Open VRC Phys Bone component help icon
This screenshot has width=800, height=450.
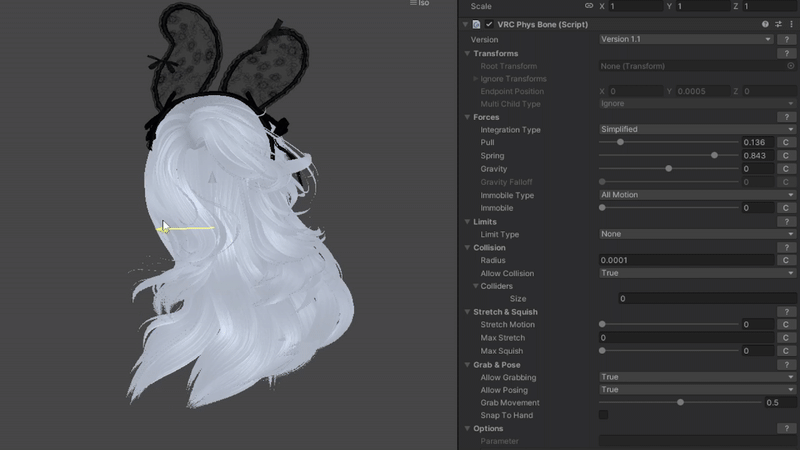click(x=766, y=24)
